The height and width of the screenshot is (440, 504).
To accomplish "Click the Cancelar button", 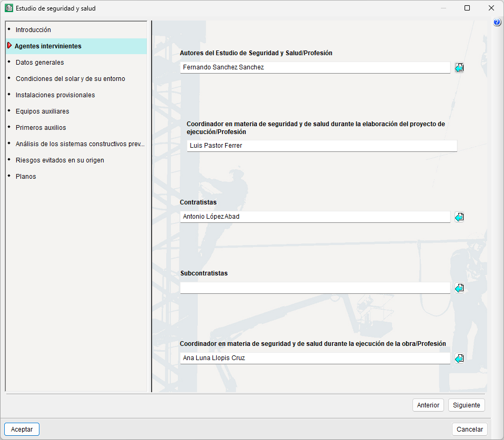I will pyautogui.click(x=470, y=429).
